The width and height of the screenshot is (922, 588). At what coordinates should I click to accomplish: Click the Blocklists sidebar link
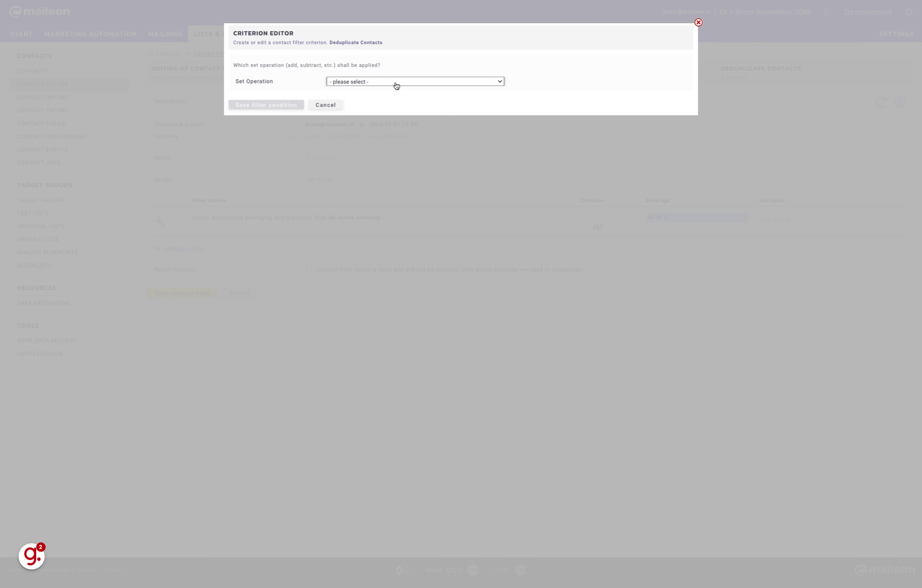[34, 265]
